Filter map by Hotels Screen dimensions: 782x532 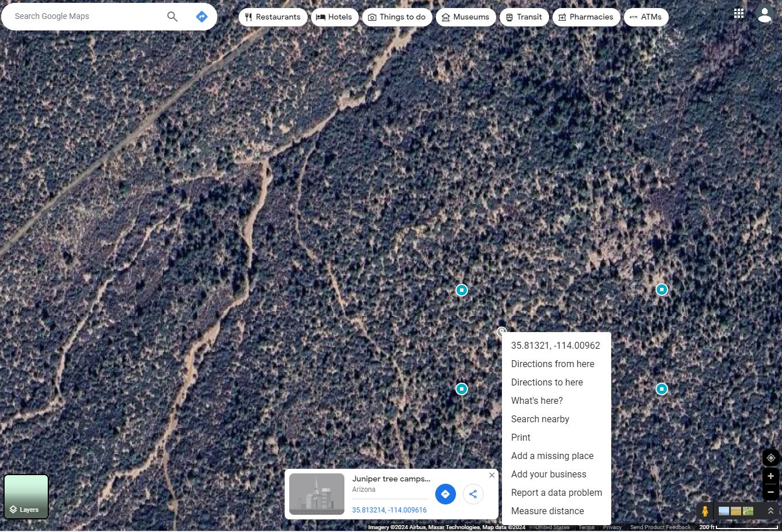pyautogui.click(x=335, y=17)
